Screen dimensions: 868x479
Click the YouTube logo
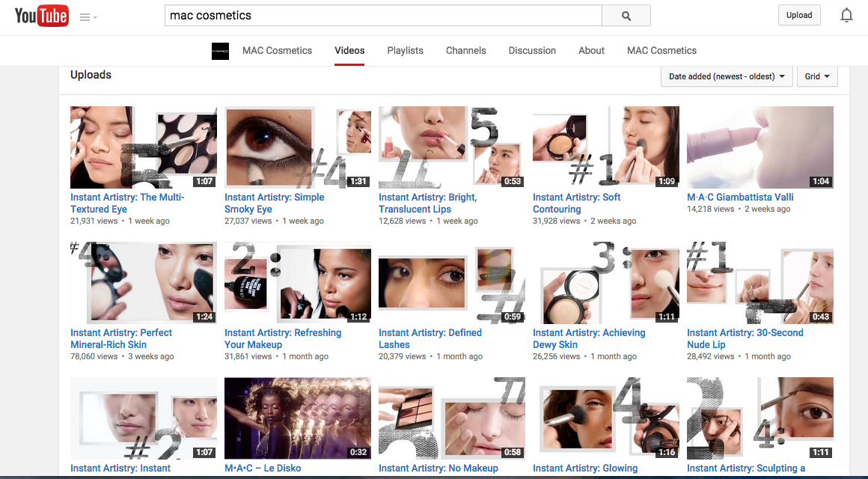41,16
